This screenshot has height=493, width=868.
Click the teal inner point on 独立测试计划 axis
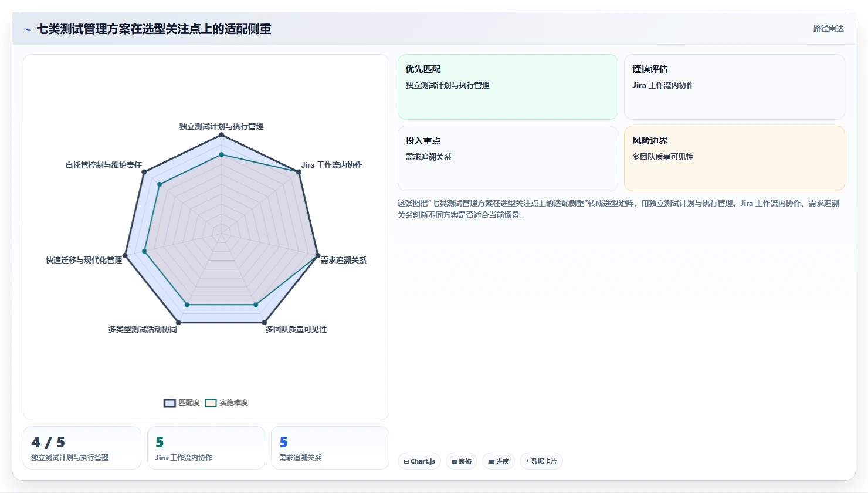tap(221, 155)
